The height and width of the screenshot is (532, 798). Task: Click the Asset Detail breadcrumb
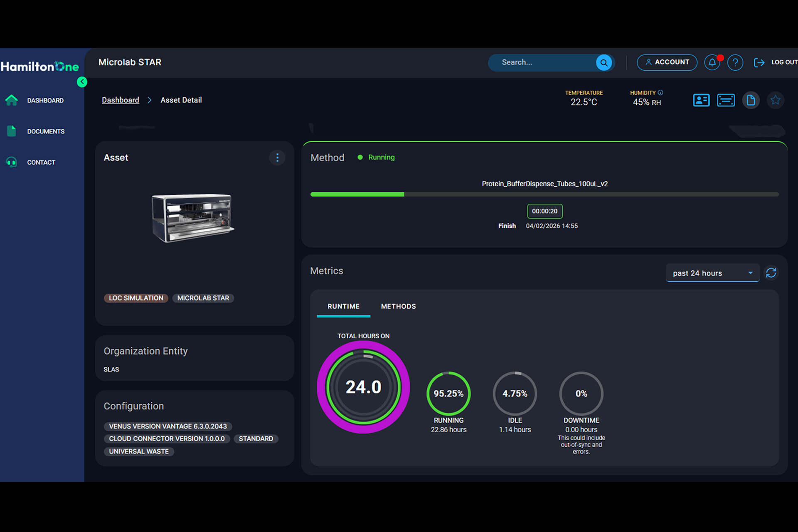coord(181,100)
